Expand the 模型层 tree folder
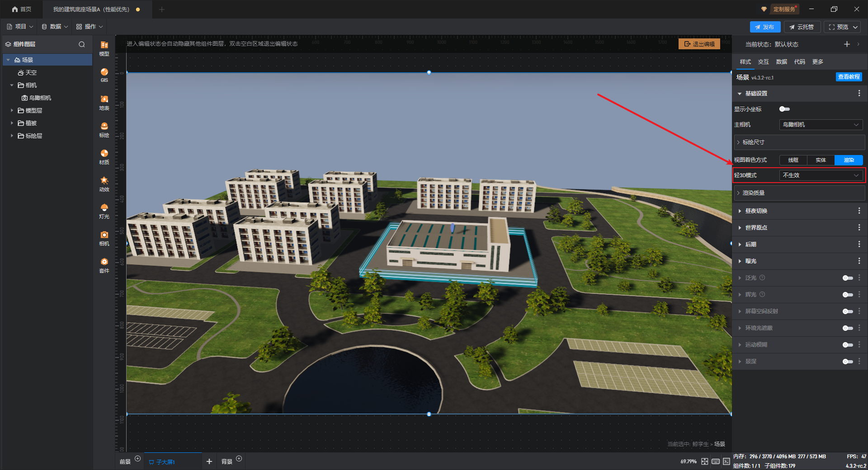 click(12, 110)
